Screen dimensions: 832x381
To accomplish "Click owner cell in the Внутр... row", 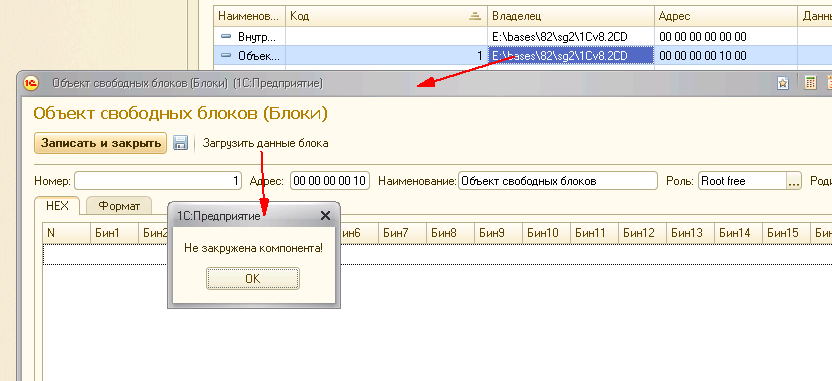I will point(570,37).
